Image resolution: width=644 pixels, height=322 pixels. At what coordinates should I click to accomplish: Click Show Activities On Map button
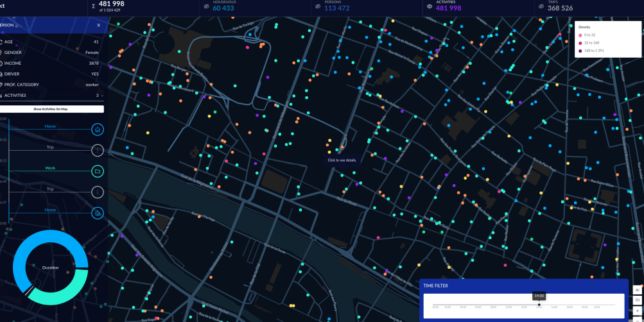52,109
